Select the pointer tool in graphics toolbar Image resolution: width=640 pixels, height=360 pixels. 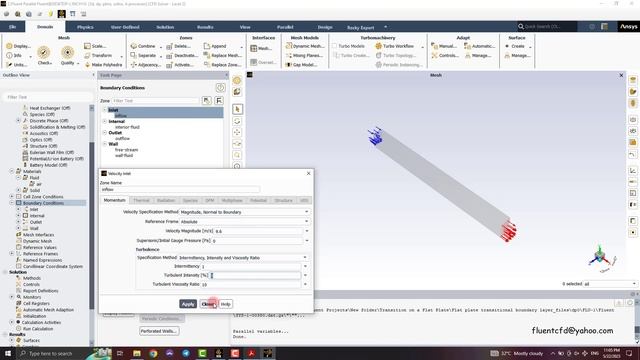(237, 109)
